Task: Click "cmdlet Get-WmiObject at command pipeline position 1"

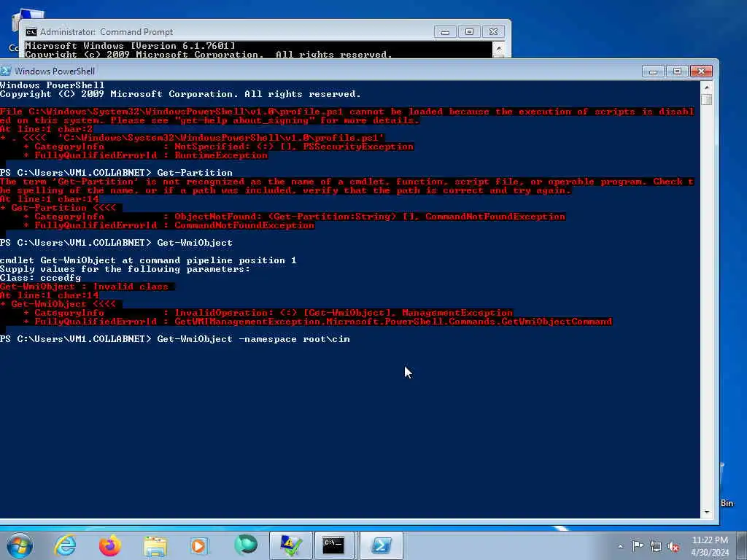Action: 148,260
